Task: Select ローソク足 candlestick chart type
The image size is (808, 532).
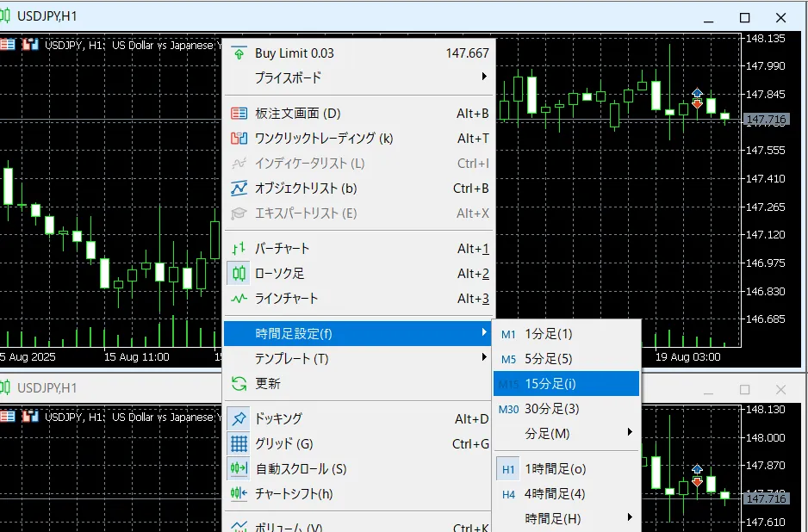Action: (279, 274)
